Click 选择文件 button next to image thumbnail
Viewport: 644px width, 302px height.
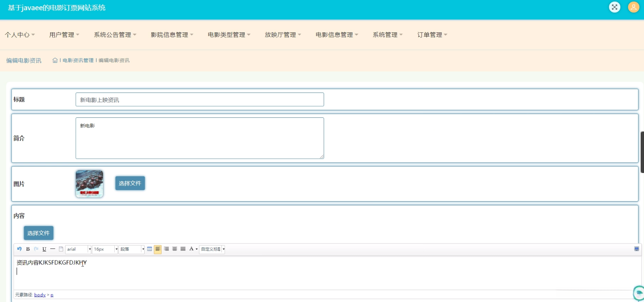pyautogui.click(x=130, y=183)
